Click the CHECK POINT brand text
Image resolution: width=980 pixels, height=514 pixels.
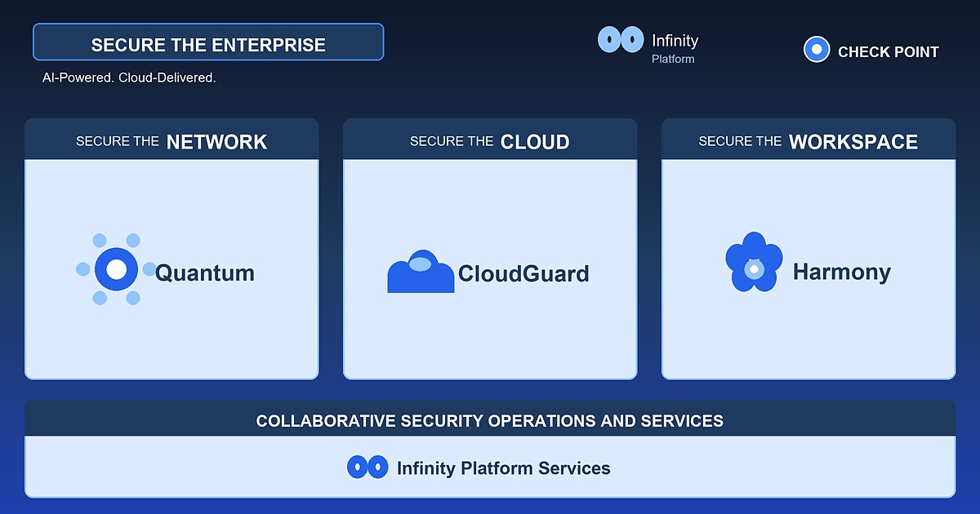point(889,52)
